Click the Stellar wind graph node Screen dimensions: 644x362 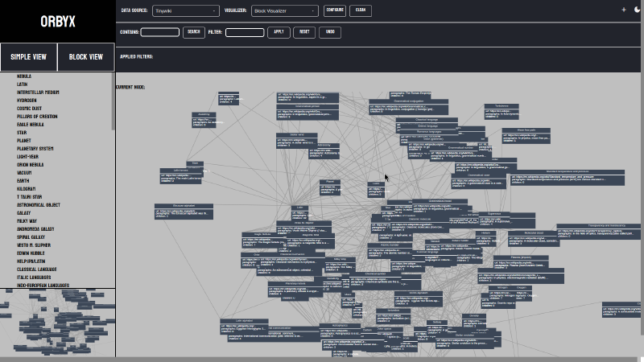coord(296,140)
